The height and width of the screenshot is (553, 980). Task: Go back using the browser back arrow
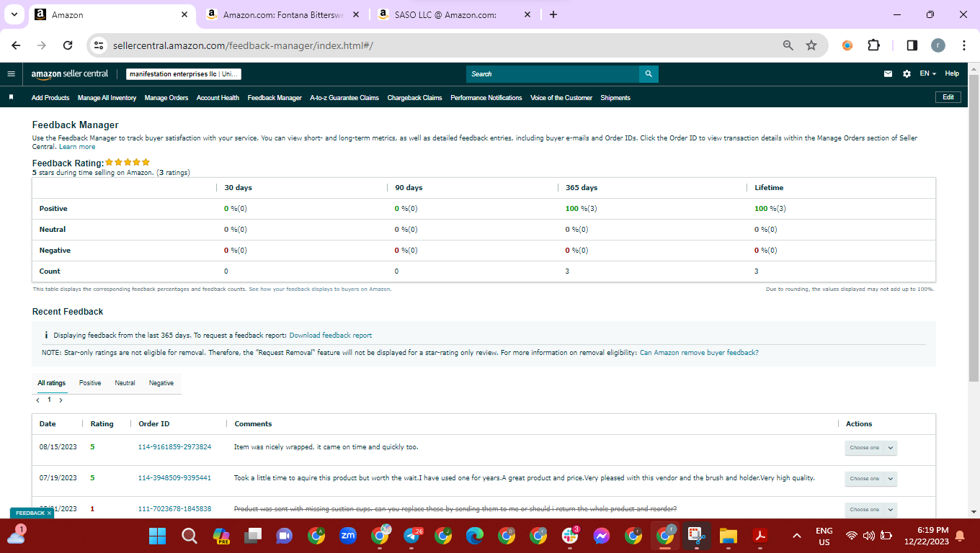point(17,45)
